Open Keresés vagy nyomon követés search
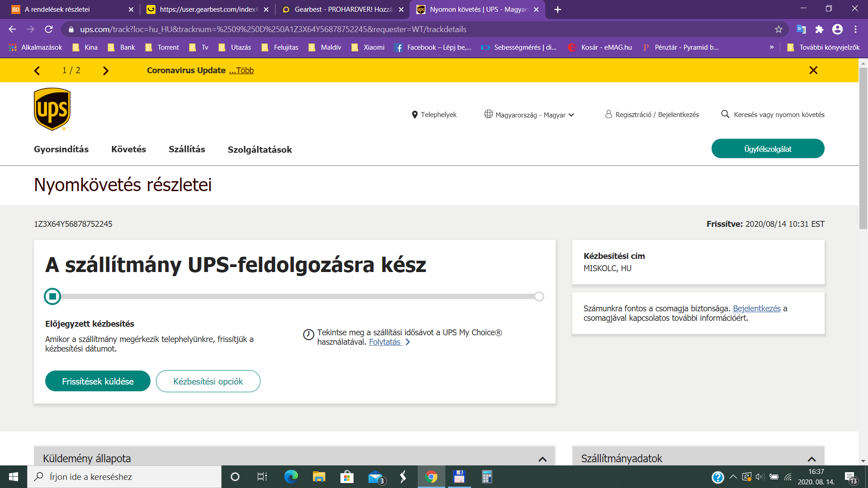 pos(773,115)
